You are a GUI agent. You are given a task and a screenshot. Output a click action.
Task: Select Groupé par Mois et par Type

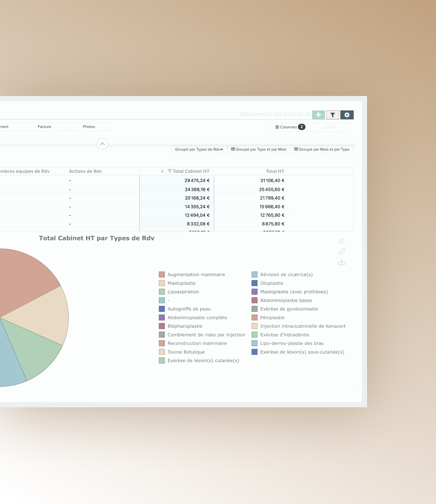point(322,149)
